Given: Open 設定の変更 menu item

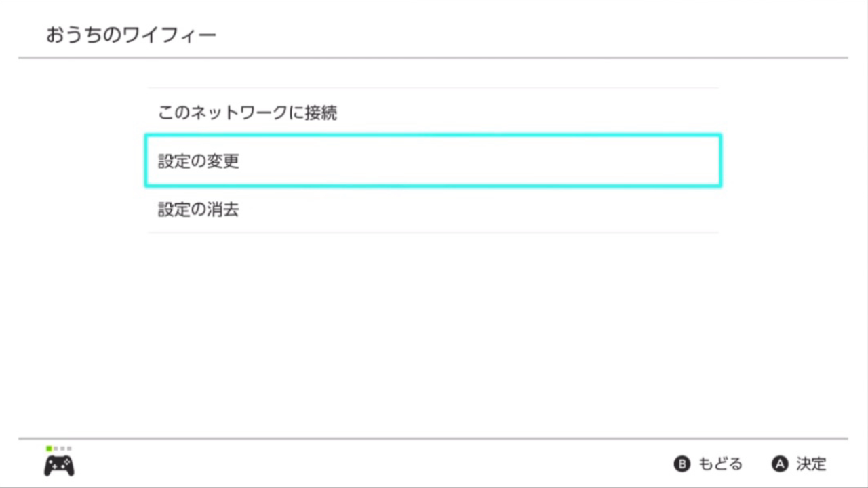Looking at the screenshot, I should [x=199, y=161].
